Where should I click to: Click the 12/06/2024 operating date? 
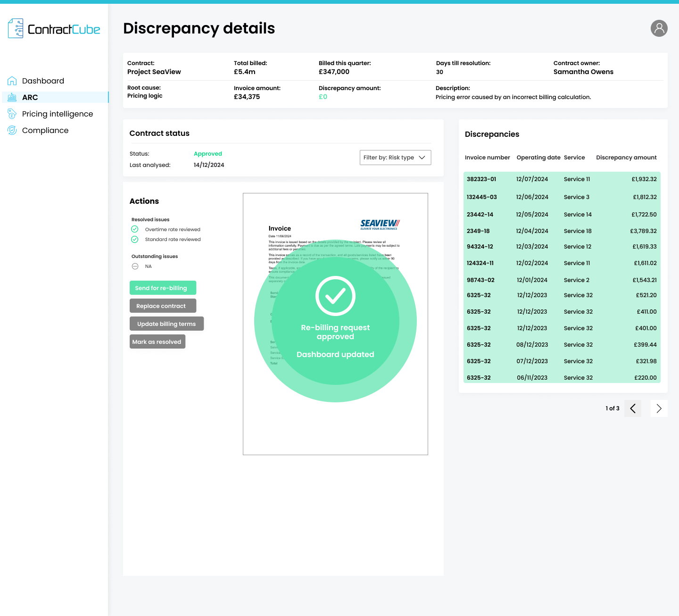tap(532, 197)
